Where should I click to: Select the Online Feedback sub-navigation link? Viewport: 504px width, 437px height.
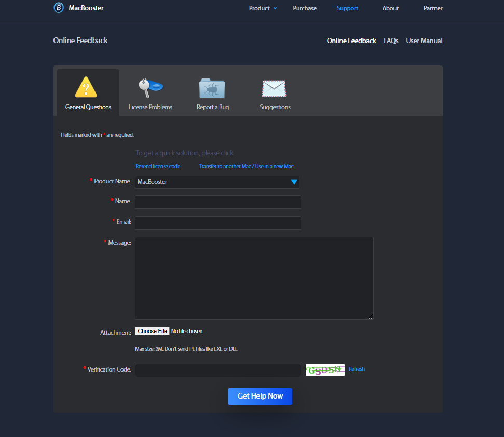(x=351, y=41)
